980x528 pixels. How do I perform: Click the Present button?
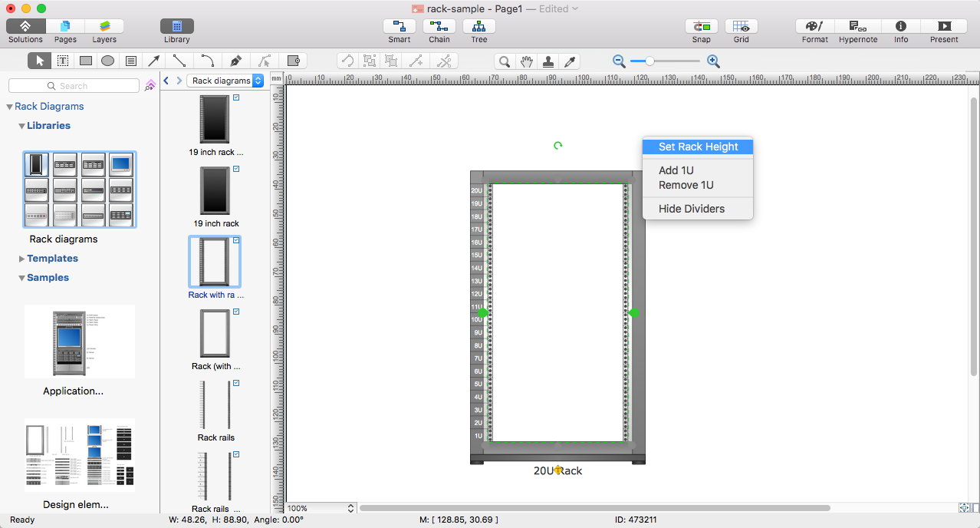[x=943, y=26]
